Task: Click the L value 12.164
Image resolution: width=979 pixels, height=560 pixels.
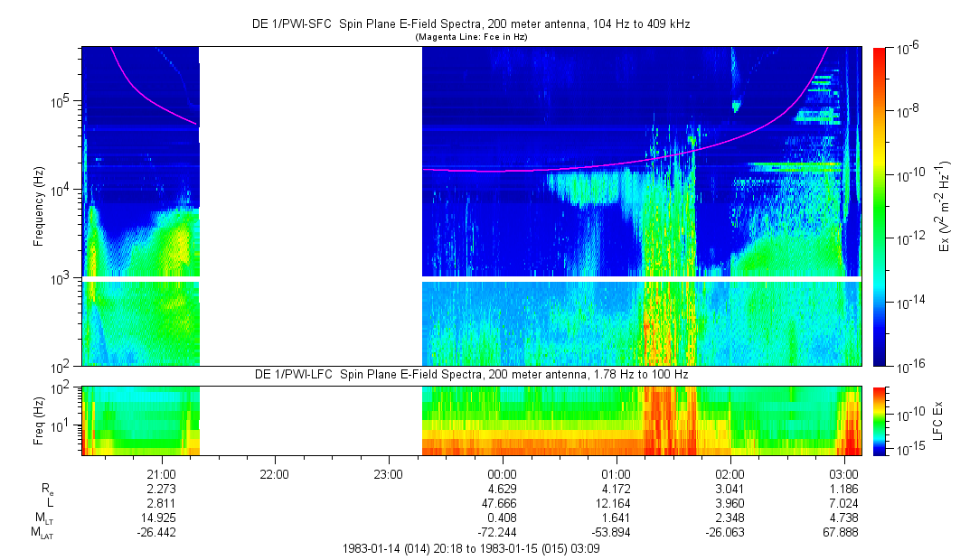Action: pos(611,503)
